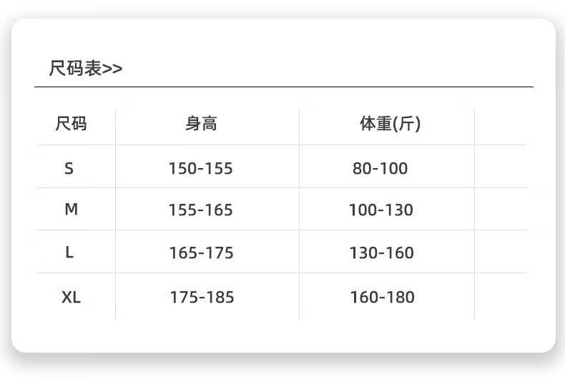Click the M size row label
Image resolution: width=565 pixels, height=392 pixels.
pyautogui.click(x=71, y=210)
